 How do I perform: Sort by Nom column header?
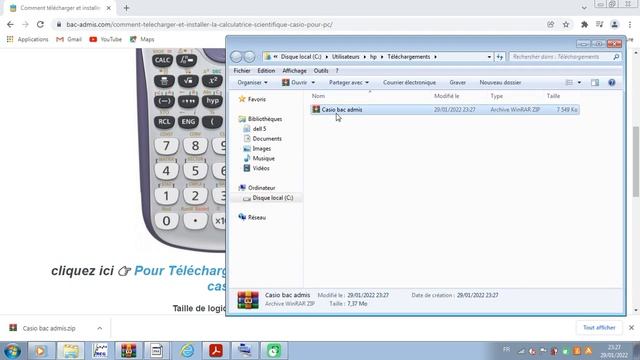(318, 96)
